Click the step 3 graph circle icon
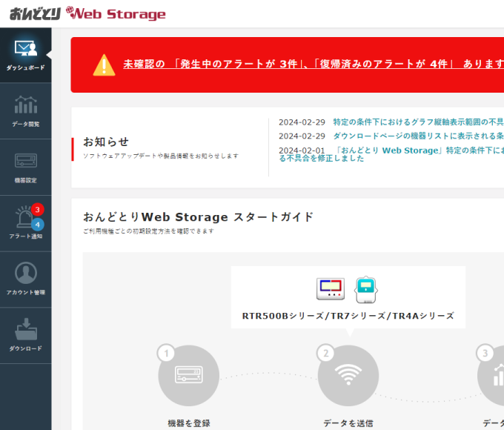504x430 pixels. click(x=493, y=375)
